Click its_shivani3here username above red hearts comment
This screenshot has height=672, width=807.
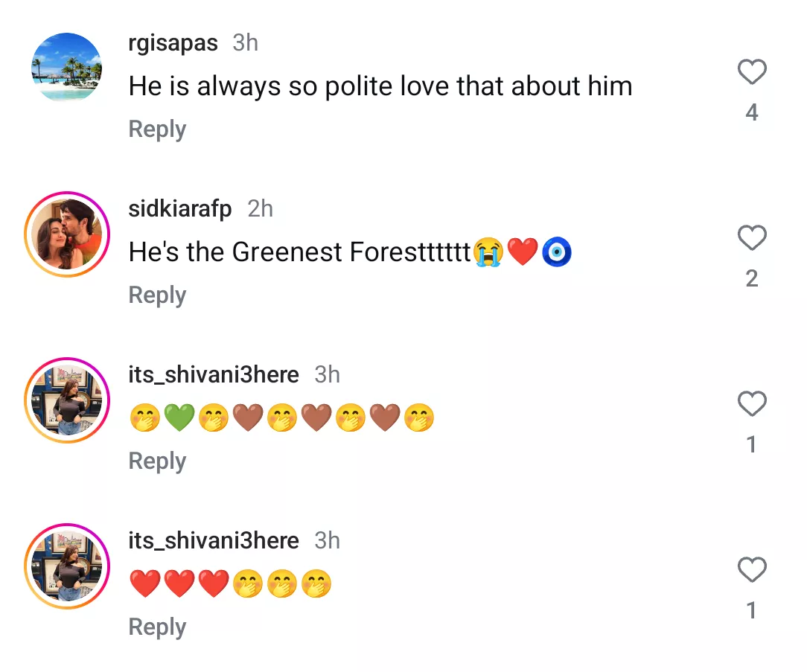[214, 540]
